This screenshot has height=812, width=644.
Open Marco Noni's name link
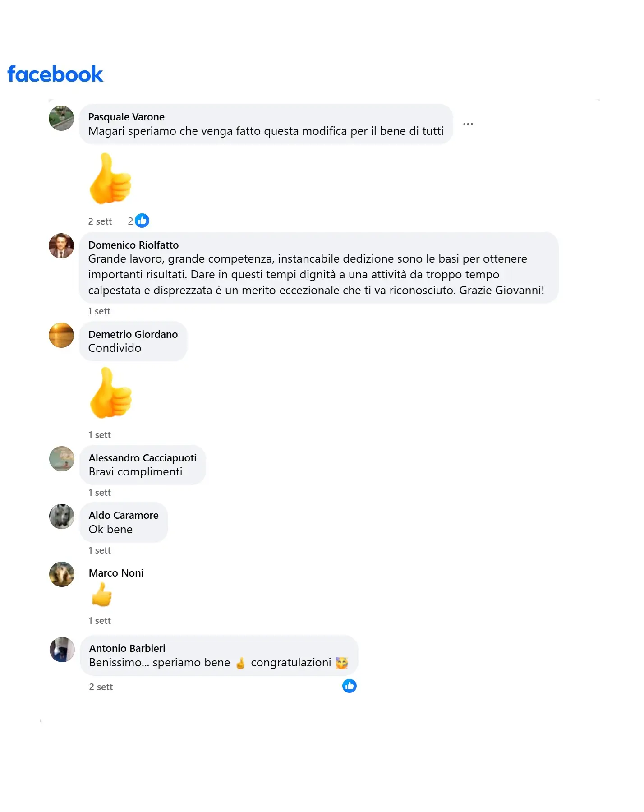[x=116, y=573]
